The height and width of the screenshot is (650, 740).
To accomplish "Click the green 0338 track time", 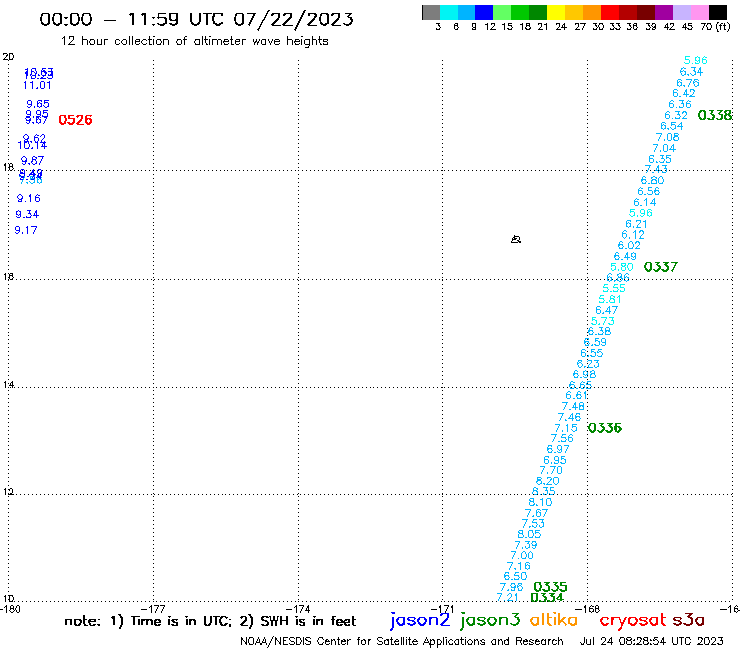I will [x=715, y=115].
